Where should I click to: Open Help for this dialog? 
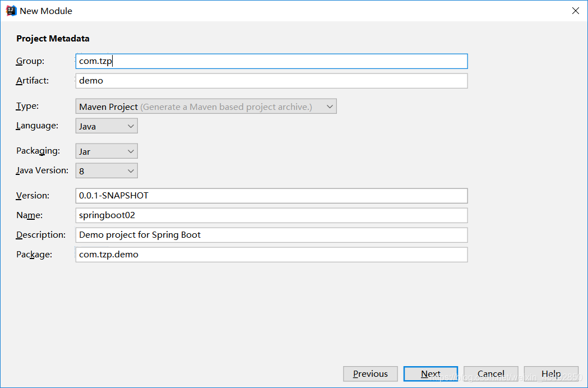pos(551,374)
